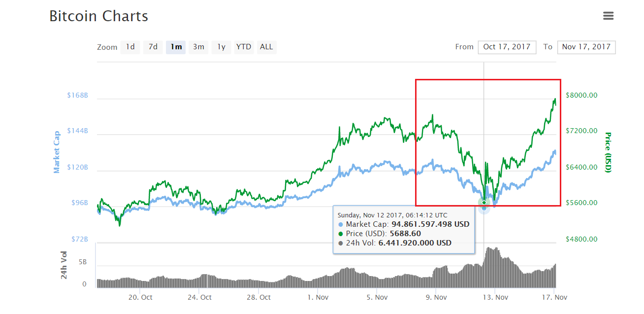The image size is (644, 314).
Task: Click the green diamond price marker
Action: point(484,203)
